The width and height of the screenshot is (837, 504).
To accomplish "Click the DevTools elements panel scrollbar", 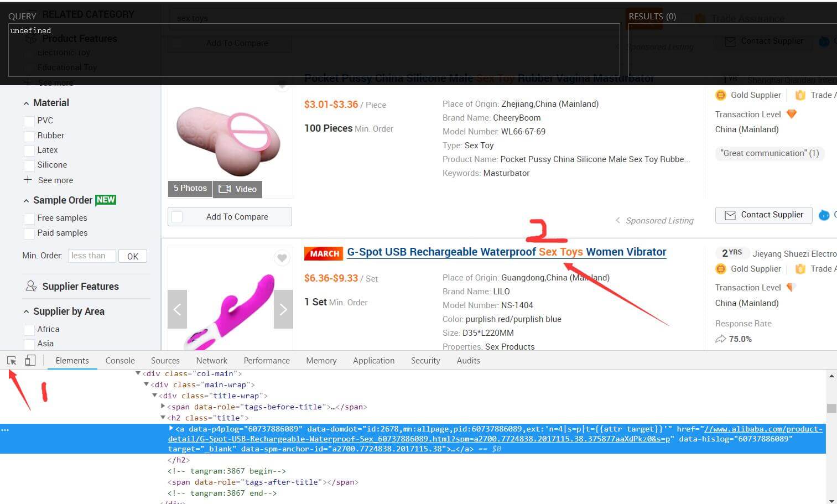I will 831,409.
